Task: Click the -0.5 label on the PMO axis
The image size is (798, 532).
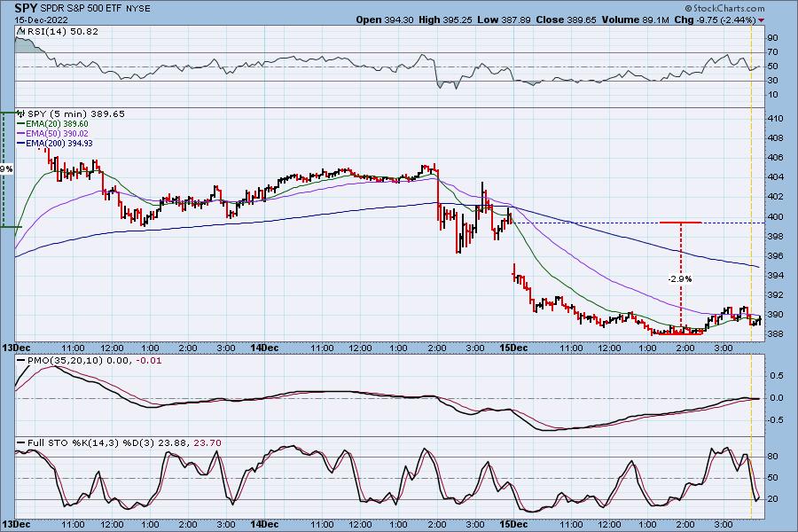Action: [x=776, y=420]
